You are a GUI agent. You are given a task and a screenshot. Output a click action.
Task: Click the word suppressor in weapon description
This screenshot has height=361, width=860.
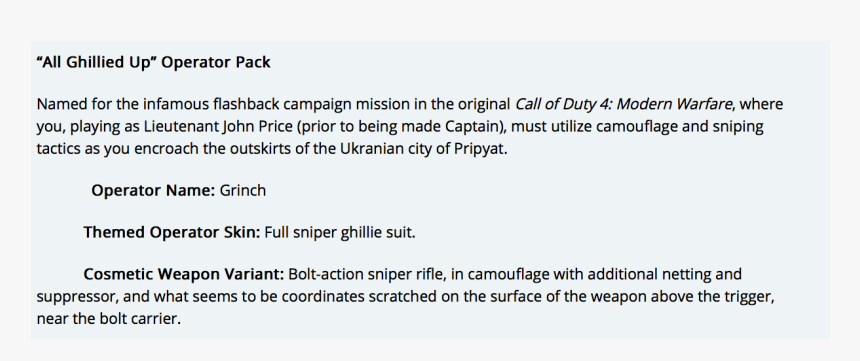point(77,297)
